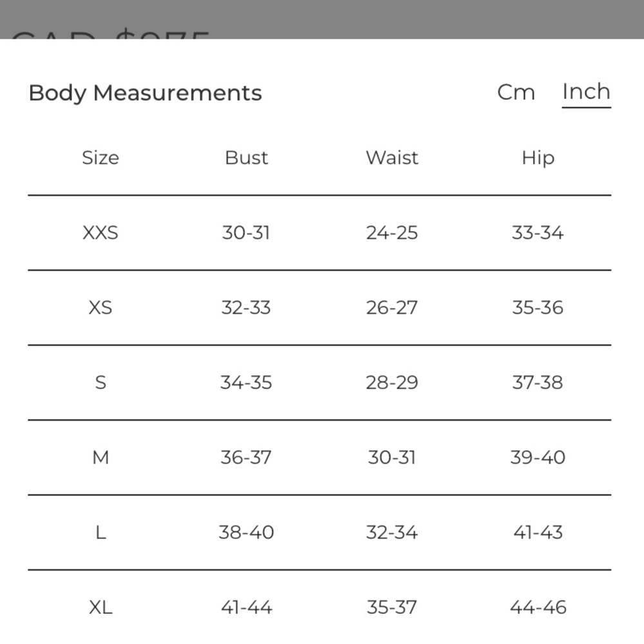
Task: Click the L bust value 38-40
Action: tap(246, 533)
